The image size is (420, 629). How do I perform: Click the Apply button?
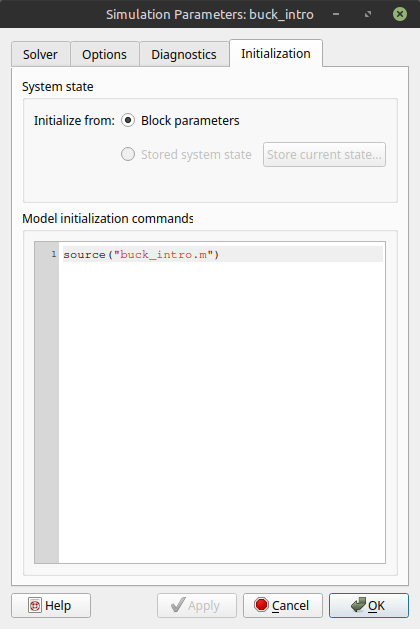click(197, 605)
